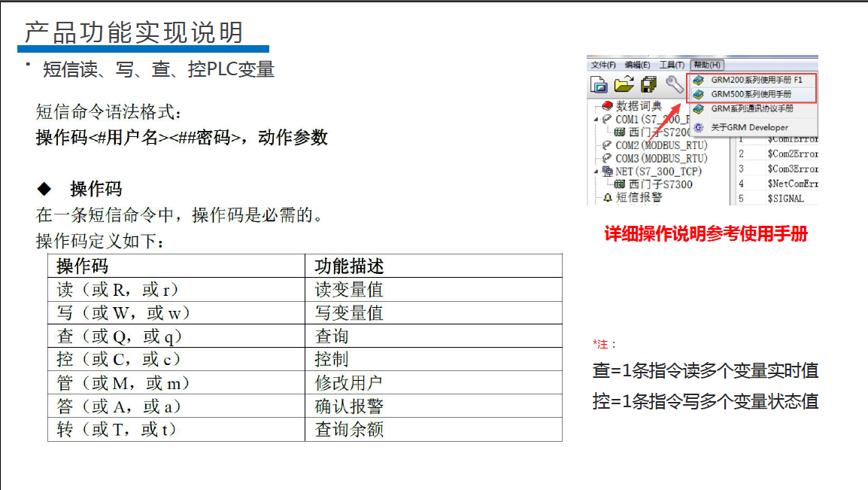Click the sentence 在一条短信命令中，操作码是必需的
868x490 pixels.
[179, 215]
